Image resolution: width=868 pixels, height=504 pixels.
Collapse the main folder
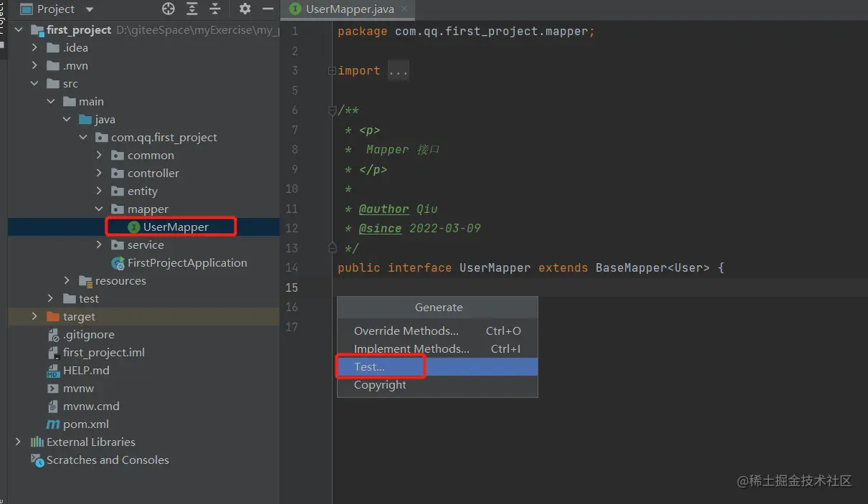click(x=51, y=102)
